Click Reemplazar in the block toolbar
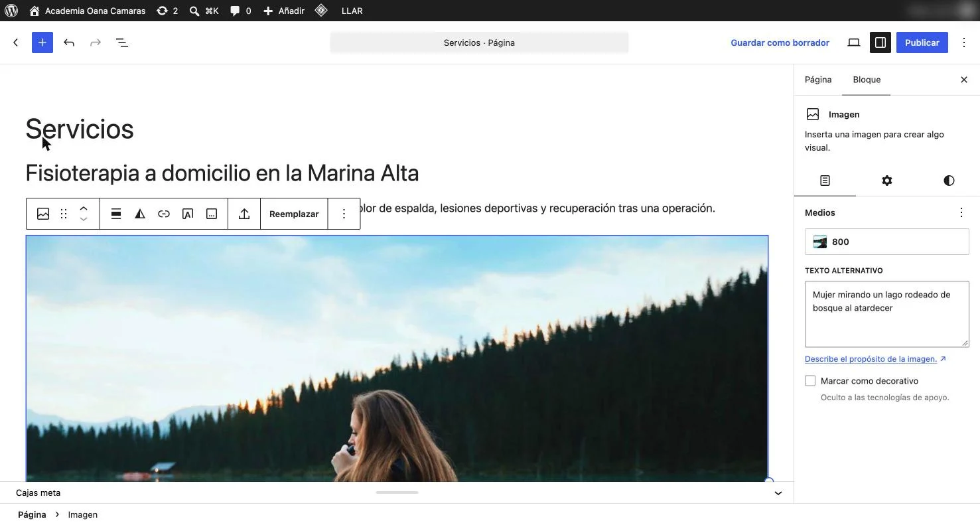This screenshot has width=980, height=525. click(294, 214)
